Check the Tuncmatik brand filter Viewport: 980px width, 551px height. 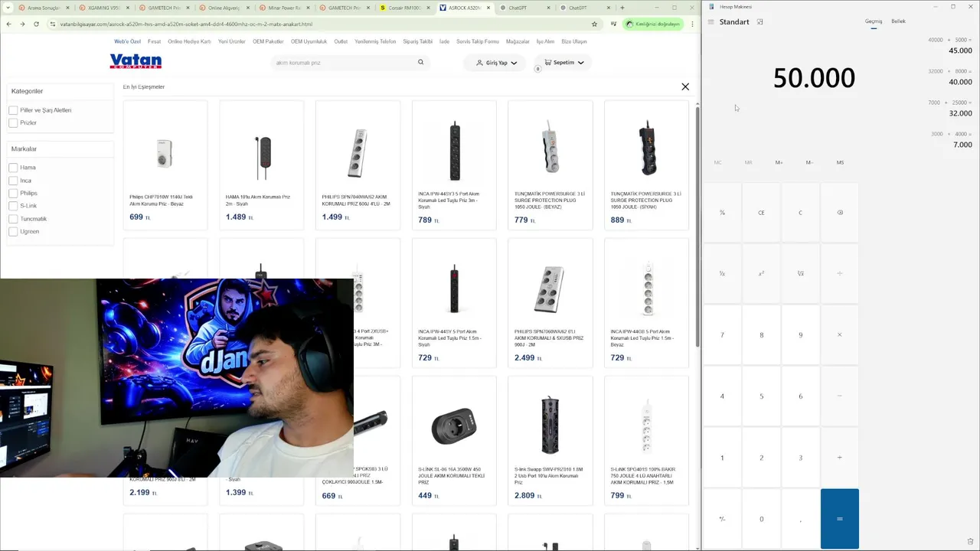click(x=13, y=219)
